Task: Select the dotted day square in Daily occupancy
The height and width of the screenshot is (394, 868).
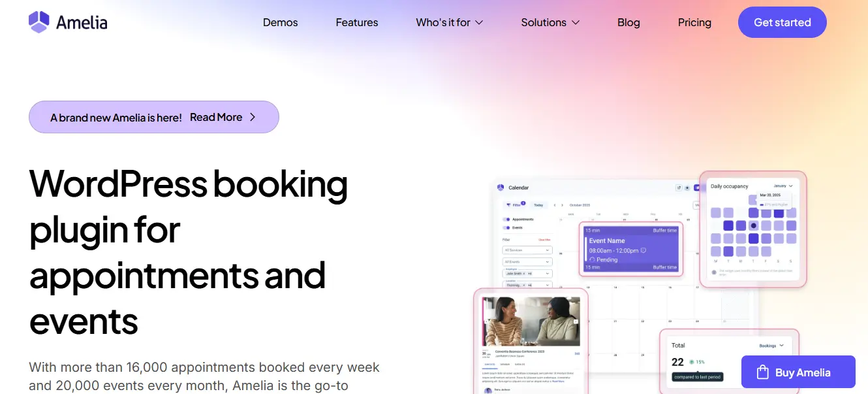Action: pos(753,225)
